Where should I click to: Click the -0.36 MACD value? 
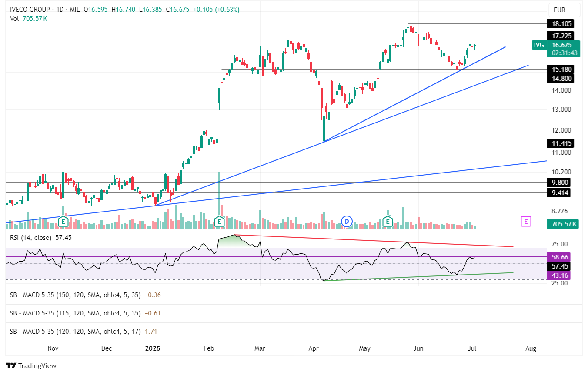click(x=152, y=295)
